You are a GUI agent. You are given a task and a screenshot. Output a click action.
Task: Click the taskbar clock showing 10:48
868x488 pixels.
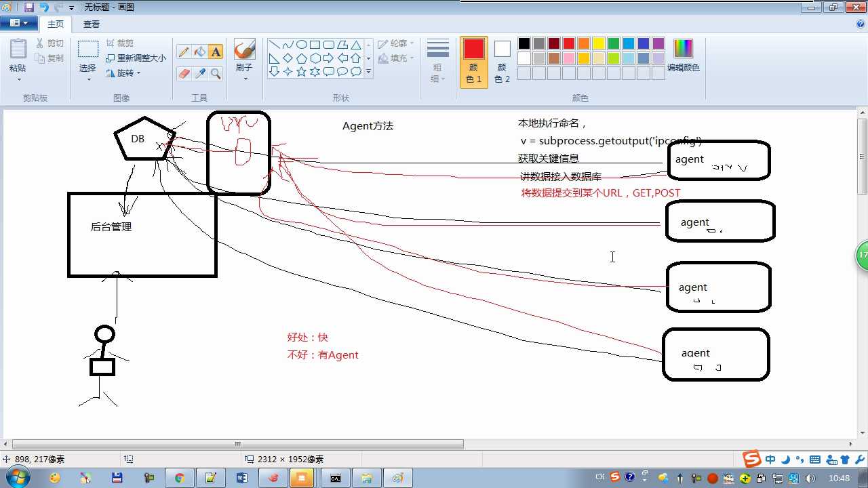pyautogui.click(x=839, y=479)
